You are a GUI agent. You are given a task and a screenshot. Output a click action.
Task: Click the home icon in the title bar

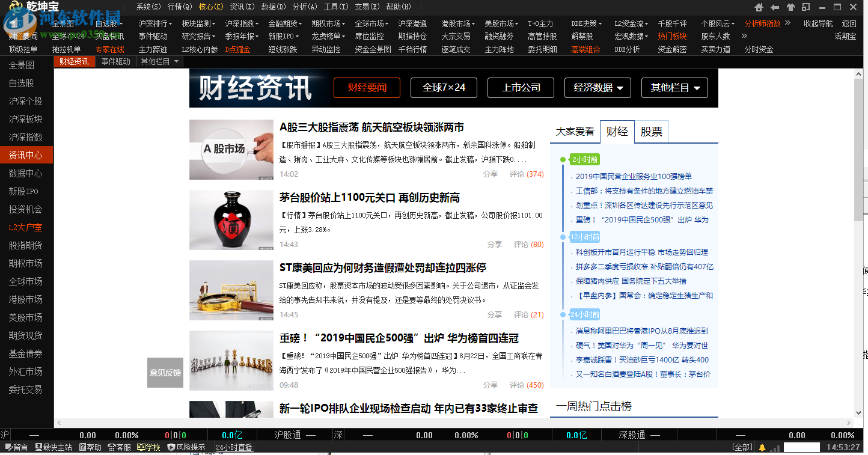pos(759,7)
